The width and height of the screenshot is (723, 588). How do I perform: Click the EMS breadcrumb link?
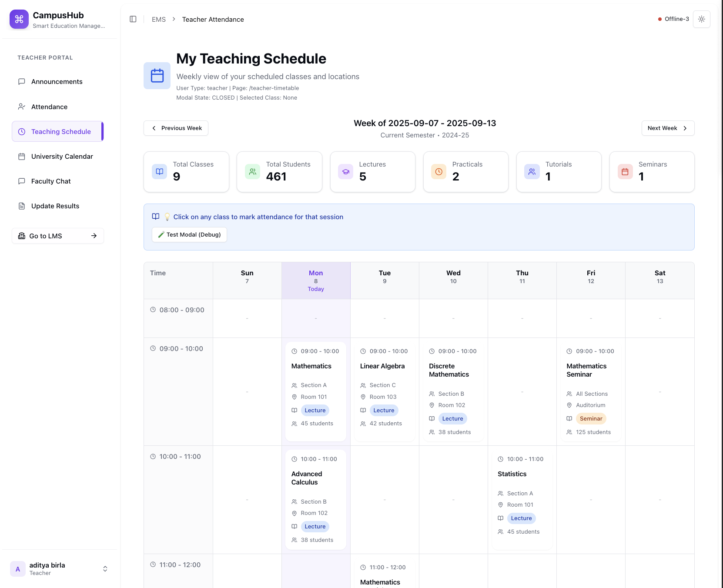click(159, 20)
